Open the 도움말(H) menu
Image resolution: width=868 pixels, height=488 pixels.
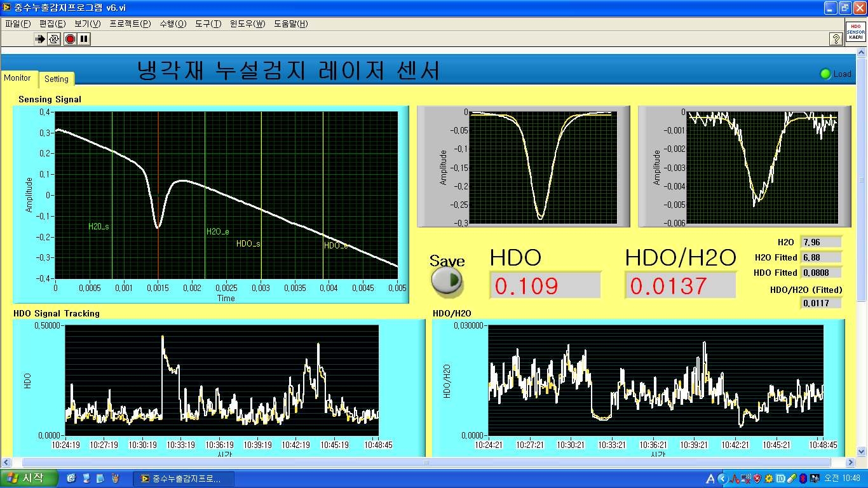tap(290, 24)
